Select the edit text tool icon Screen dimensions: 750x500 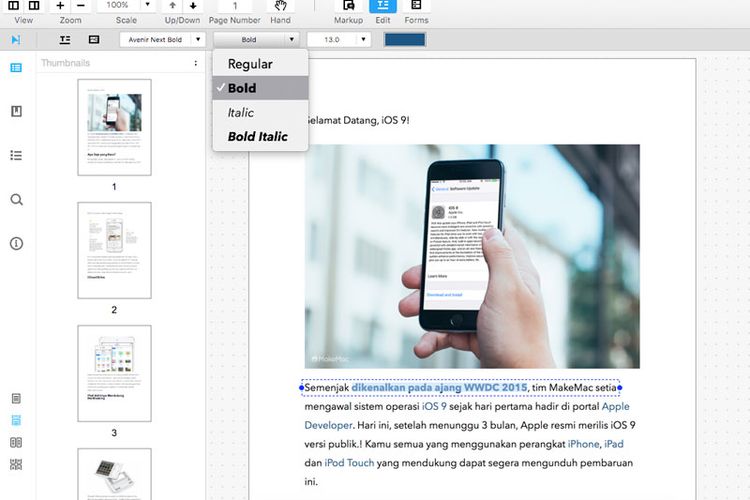coord(65,40)
